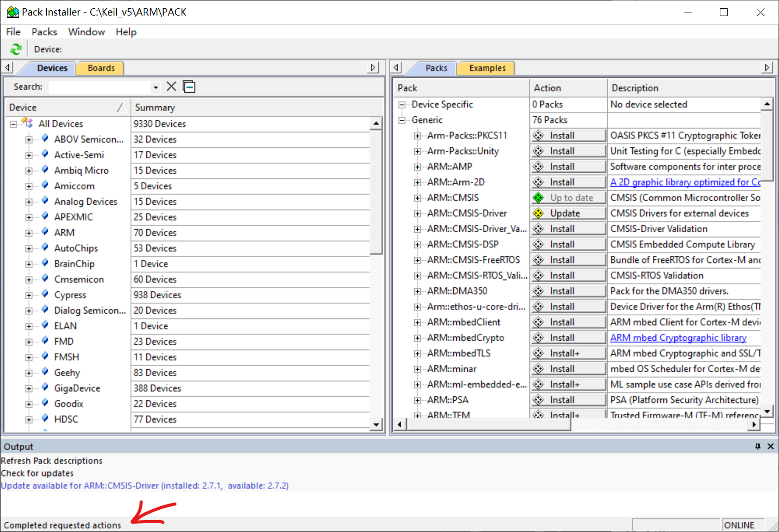This screenshot has height=532, width=779.
Task: Expand the ARM::CMSIS-FreeRTOS pack entry
Action: point(417,260)
